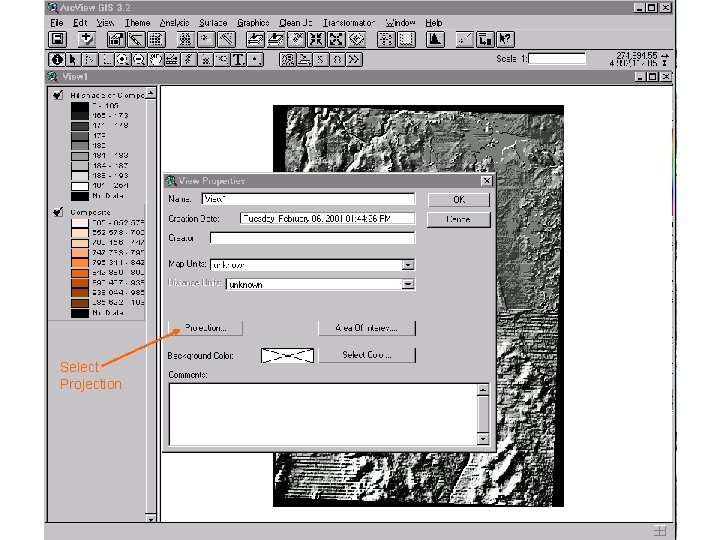Click inside the Comments text area
This screenshot has height=540, width=720.
[323, 414]
